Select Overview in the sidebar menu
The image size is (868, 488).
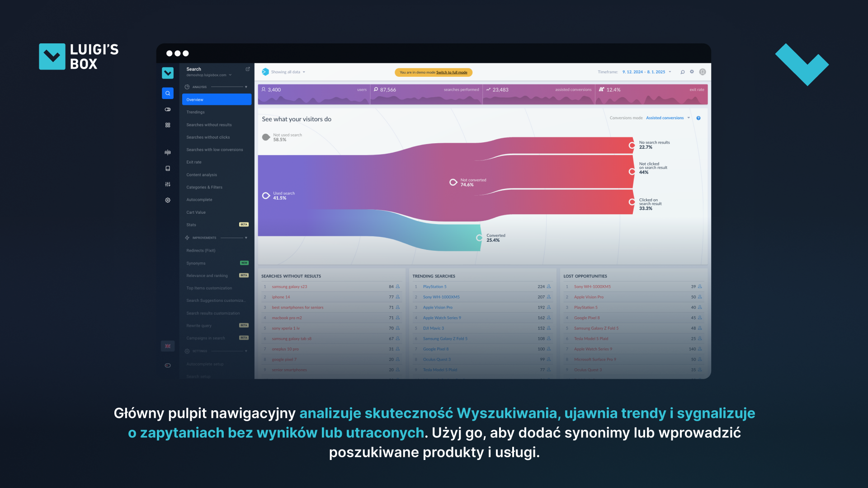point(217,99)
